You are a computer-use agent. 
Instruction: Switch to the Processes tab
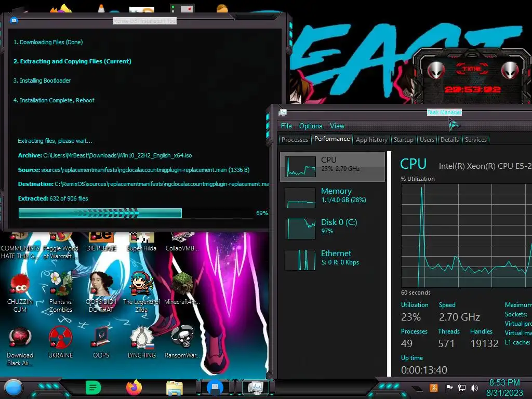[295, 139]
